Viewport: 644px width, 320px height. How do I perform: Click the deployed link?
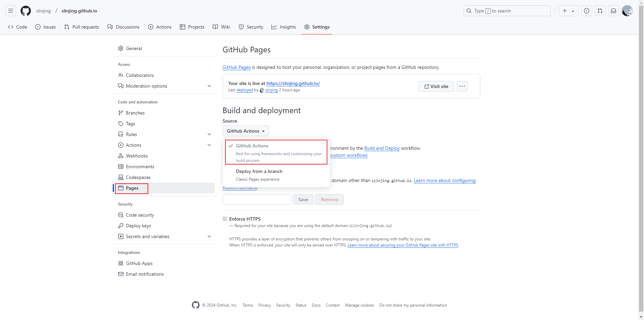click(x=245, y=90)
